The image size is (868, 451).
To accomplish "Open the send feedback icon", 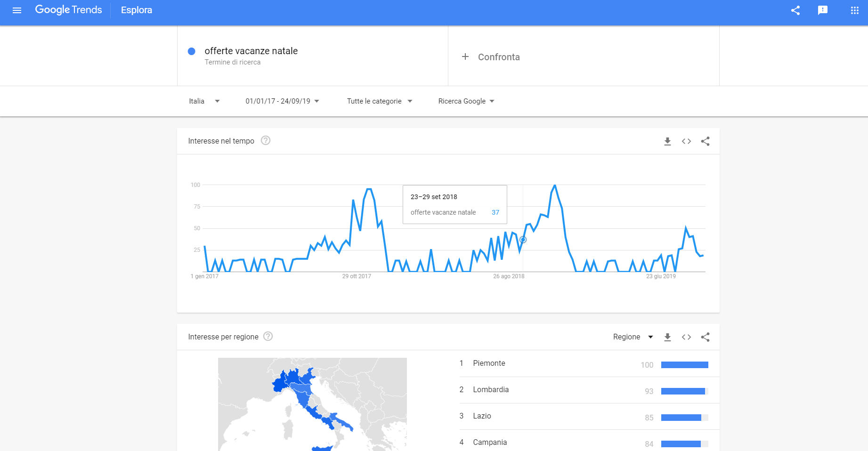I will click(823, 10).
